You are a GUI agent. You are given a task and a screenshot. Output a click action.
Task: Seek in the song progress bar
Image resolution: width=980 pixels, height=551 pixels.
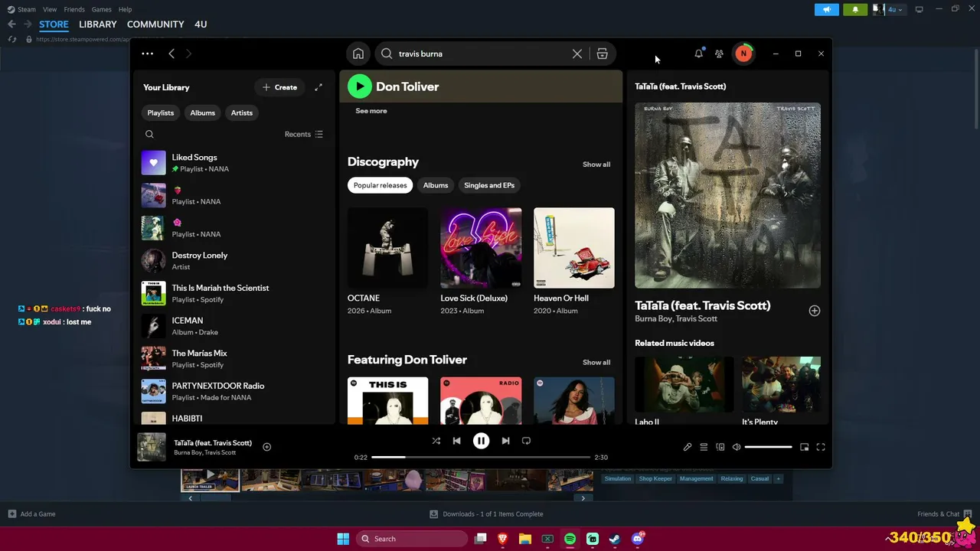[481, 457]
